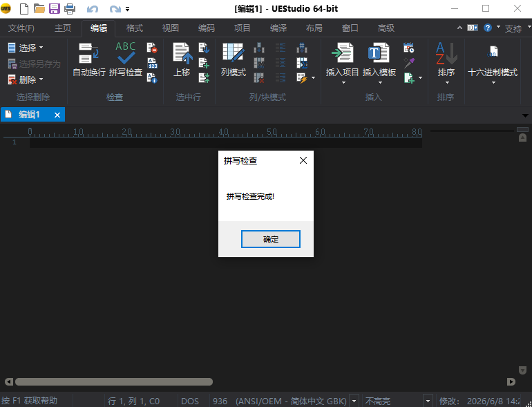532x407 pixels.
Task: Open the 不高亮 highlighting dropdown in status bar
Action: (x=428, y=401)
